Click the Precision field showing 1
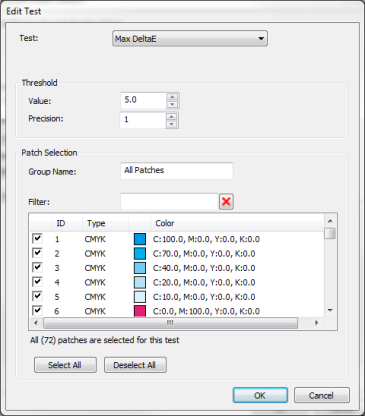Image resolution: width=365 pixels, height=416 pixels. point(143,120)
